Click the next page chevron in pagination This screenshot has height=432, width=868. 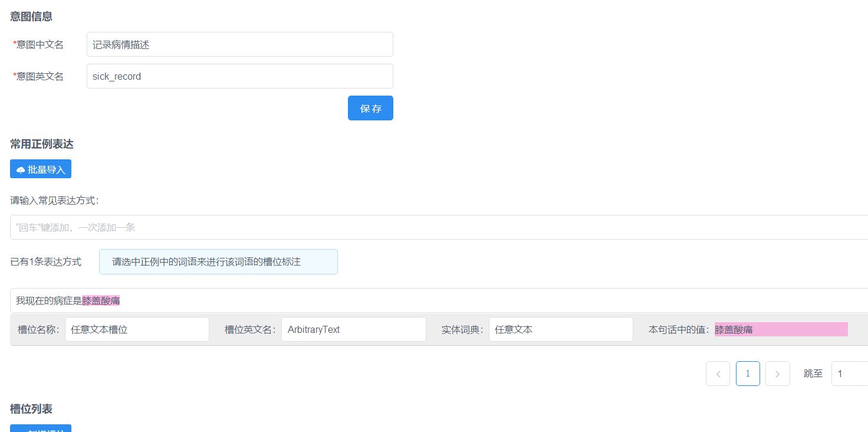(777, 373)
